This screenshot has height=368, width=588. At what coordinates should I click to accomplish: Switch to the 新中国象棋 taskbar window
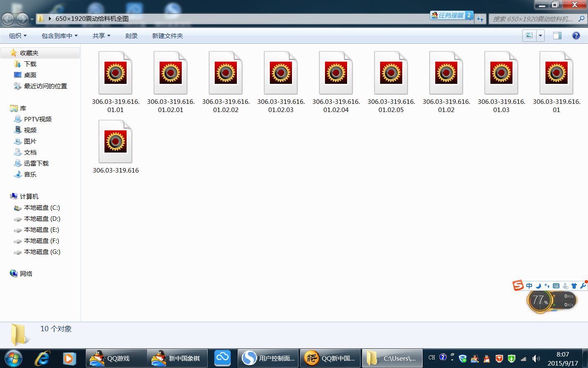click(178, 359)
